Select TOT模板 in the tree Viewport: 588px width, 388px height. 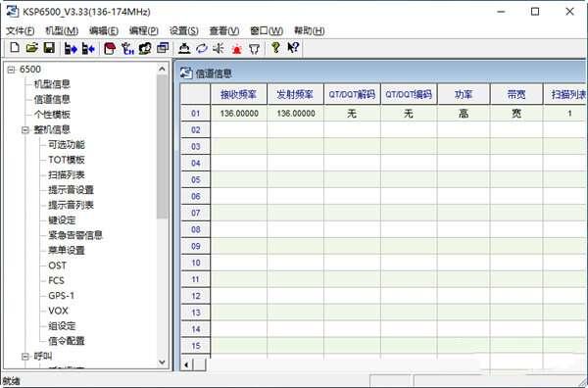point(67,160)
